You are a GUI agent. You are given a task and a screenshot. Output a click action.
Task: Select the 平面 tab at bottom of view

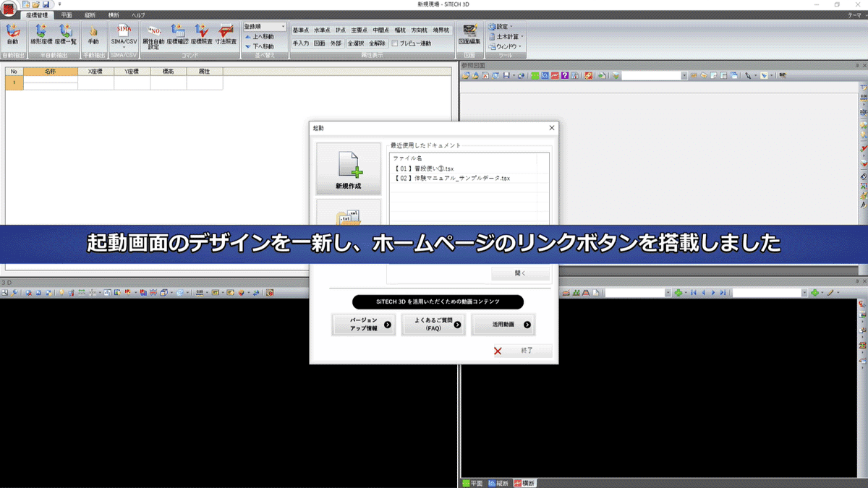click(472, 483)
